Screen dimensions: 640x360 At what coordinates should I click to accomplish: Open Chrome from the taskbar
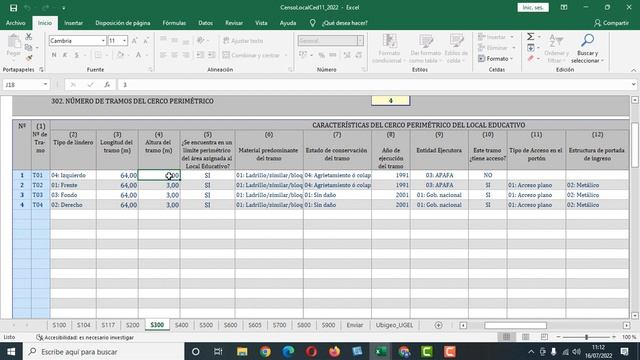pos(265,351)
